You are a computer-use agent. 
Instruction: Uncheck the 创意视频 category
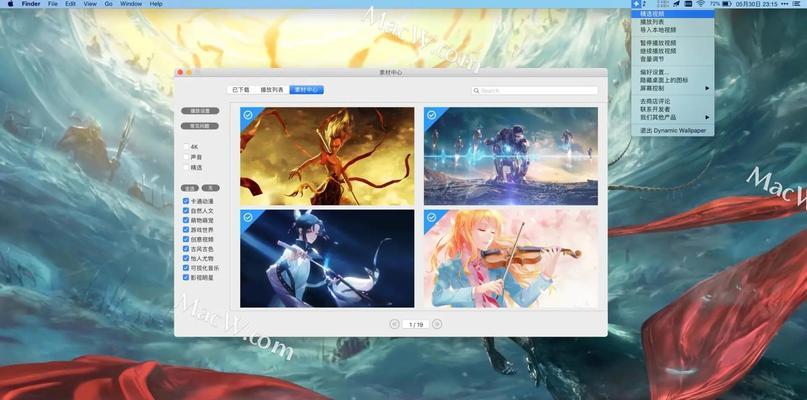[186, 239]
